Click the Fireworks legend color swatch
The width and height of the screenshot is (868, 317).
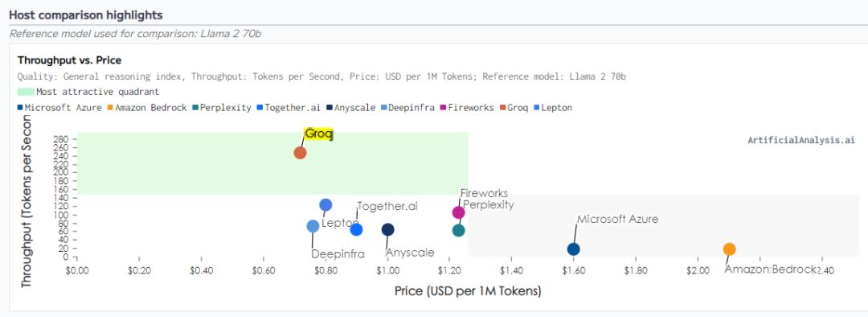point(444,108)
